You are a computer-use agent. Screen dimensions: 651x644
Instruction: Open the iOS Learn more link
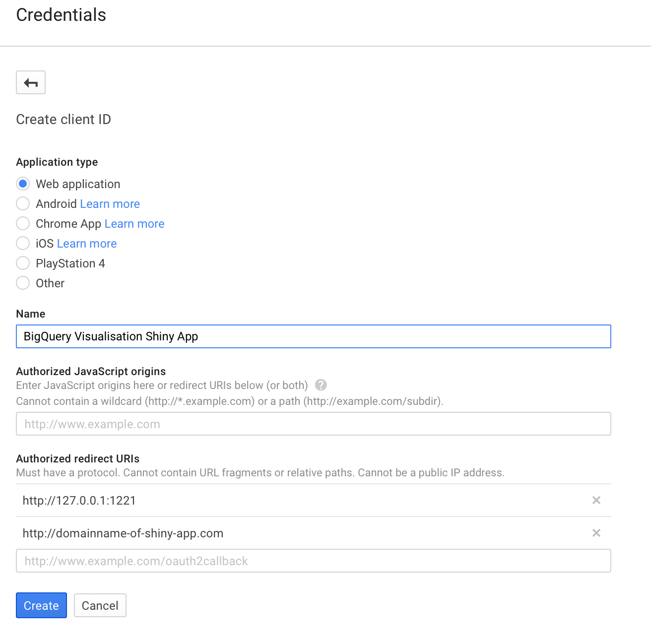[x=87, y=244]
